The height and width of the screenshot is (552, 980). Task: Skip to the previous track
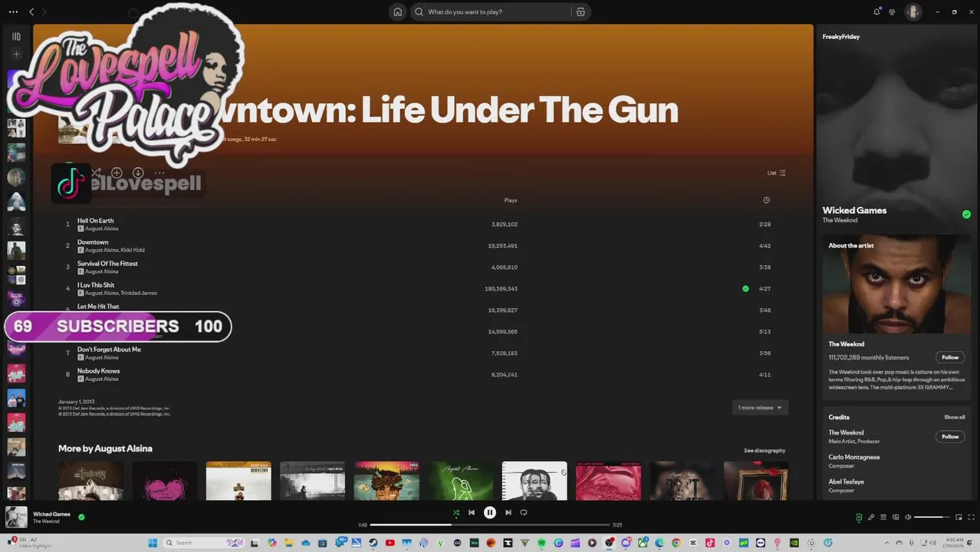[472, 512]
